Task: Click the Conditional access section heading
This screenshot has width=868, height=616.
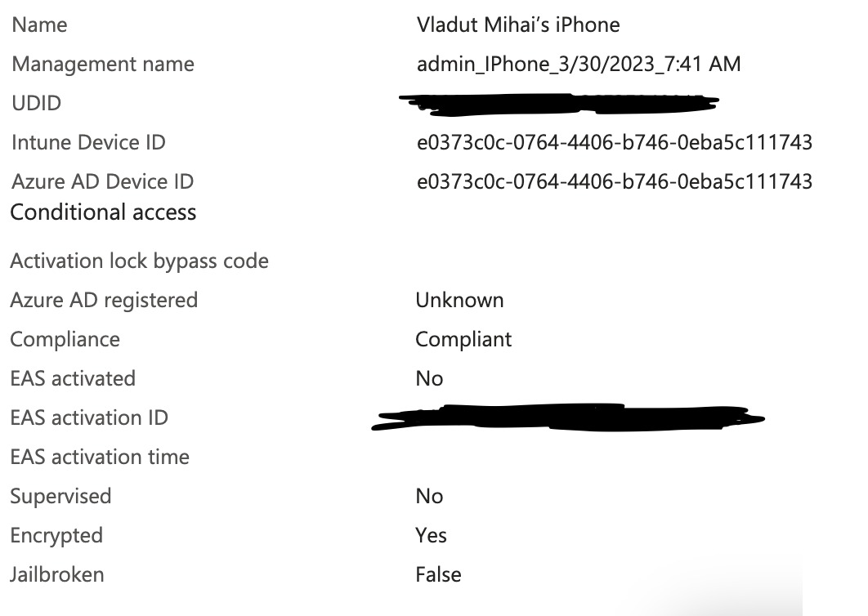Action: click(104, 212)
